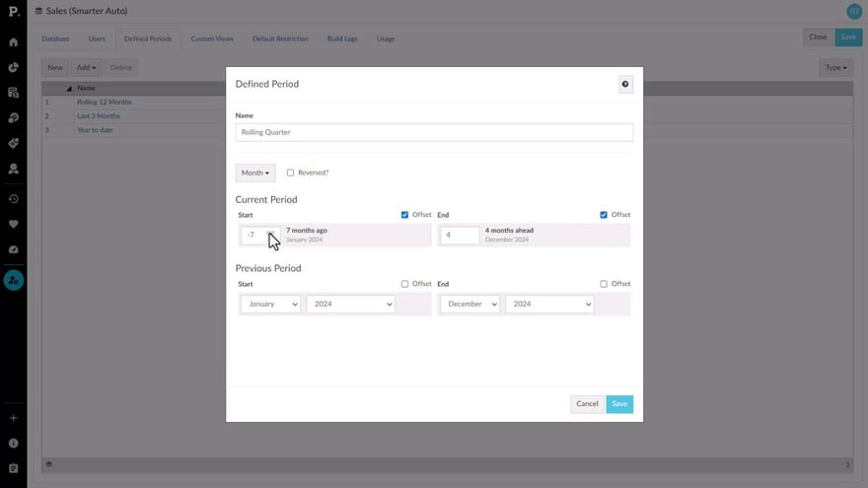Open the person badge sidebar icon
This screenshot has width=868, height=488.
[x=13, y=169]
